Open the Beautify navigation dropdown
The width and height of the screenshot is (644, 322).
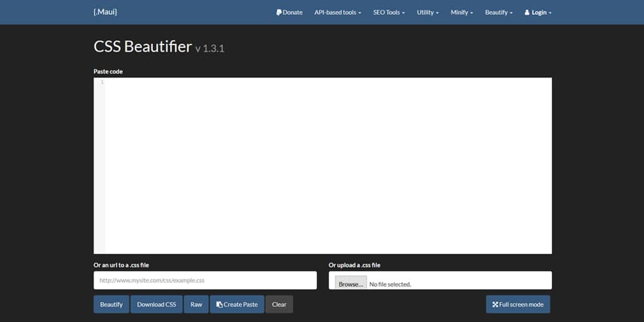498,12
